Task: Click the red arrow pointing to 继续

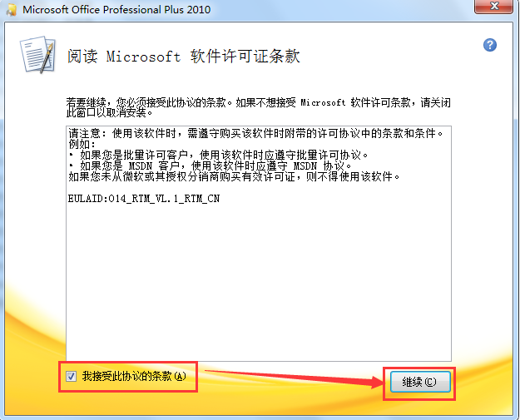Action: 295,378
